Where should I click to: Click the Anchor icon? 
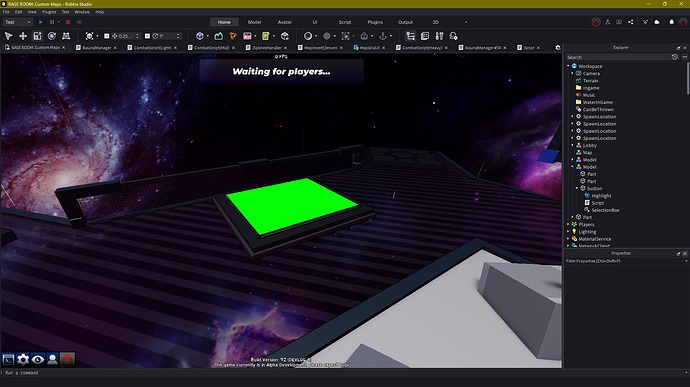pos(383,36)
